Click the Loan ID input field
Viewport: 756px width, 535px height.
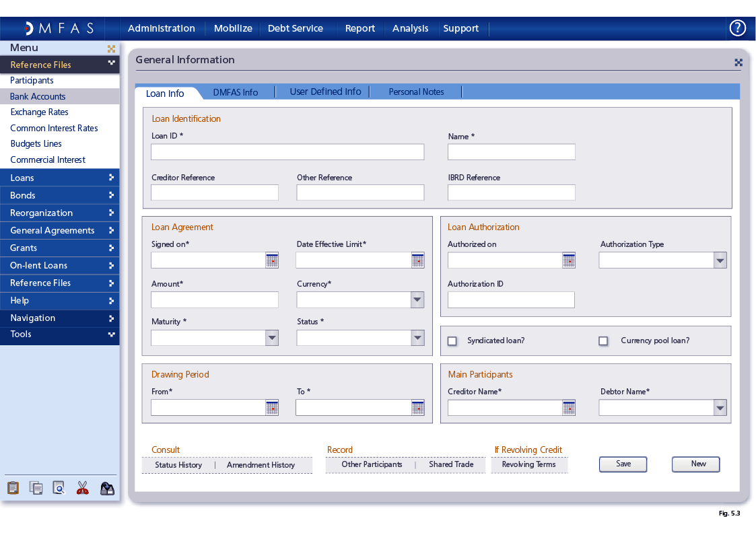[x=287, y=152]
